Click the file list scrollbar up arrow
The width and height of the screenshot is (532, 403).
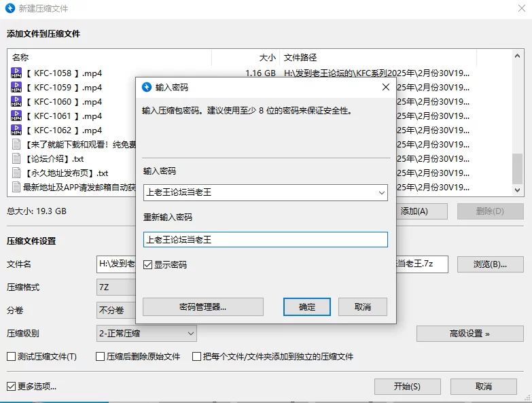[517, 56]
